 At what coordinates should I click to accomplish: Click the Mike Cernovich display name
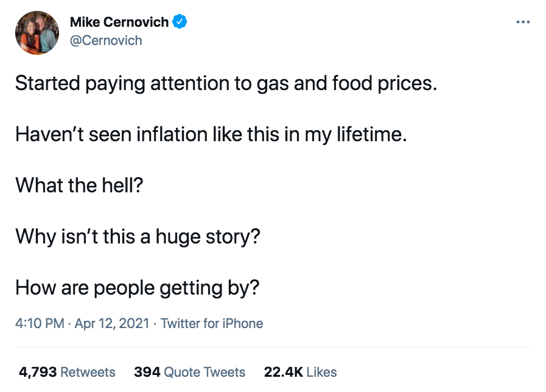coord(119,23)
